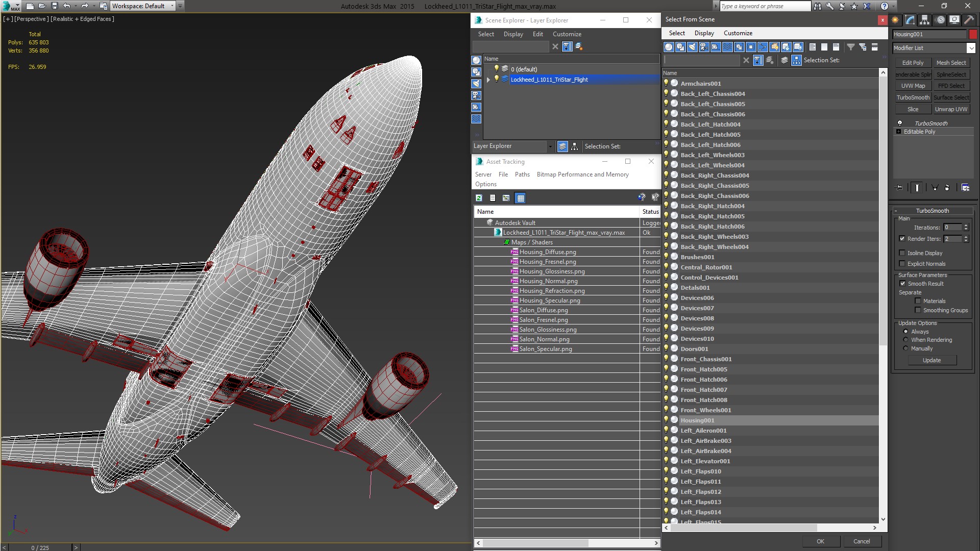Click Iterations spinner arrows
The image size is (980, 551).
[x=966, y=228]
